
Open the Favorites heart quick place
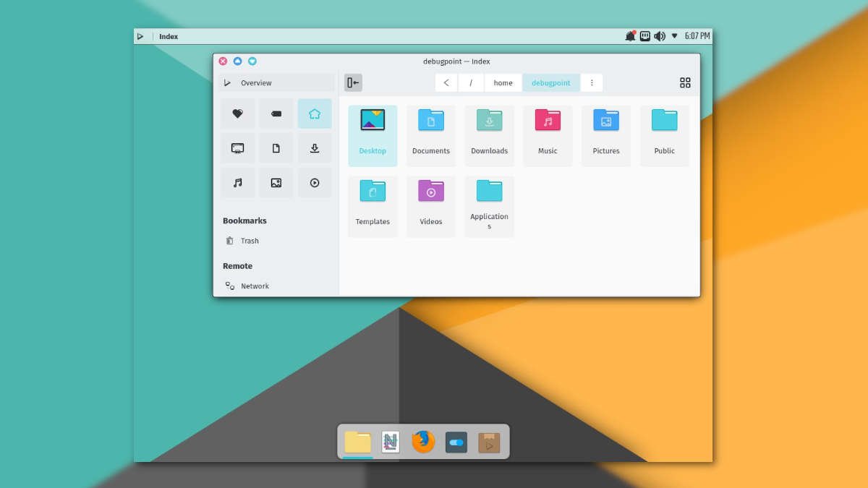[x=237, y=114]
